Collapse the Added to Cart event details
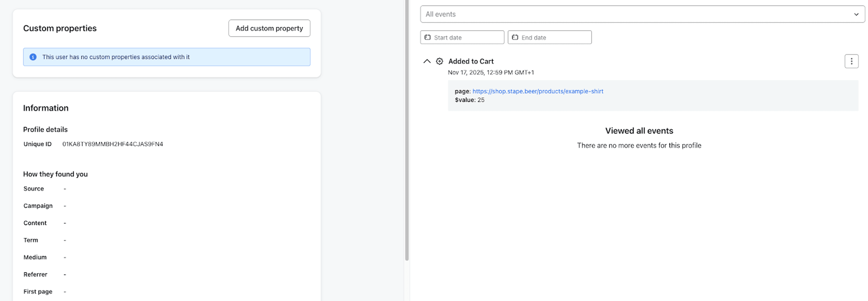This screenshot has width=868, height=301. (427, 61)
